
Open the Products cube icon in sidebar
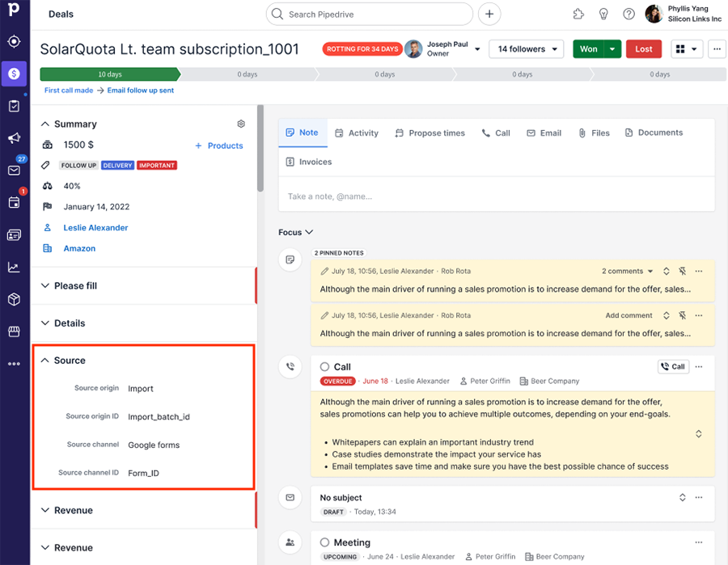(13, 298)
